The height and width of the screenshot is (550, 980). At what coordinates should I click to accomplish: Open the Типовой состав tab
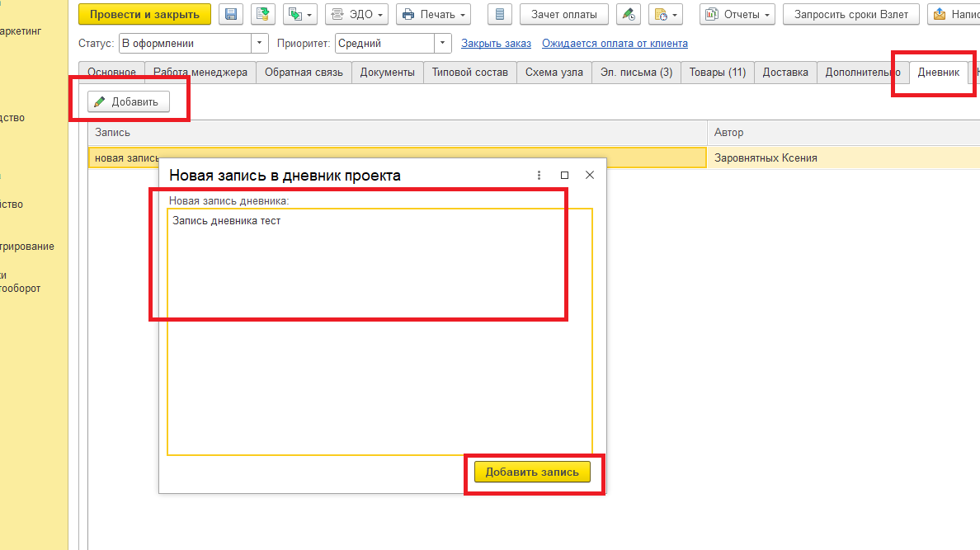tap(470, 73)
